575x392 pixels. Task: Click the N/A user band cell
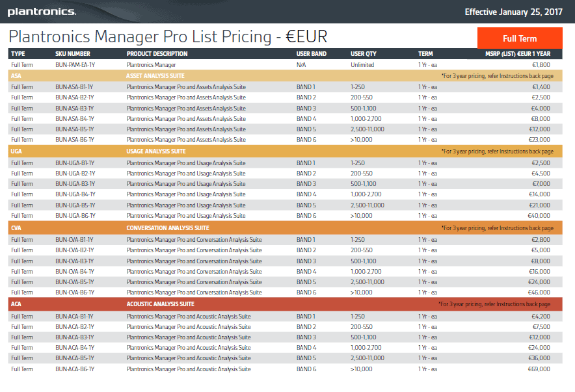[301, 65]
